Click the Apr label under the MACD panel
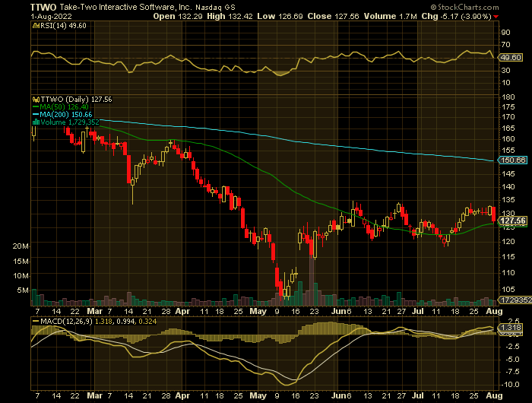 (182, 396)
